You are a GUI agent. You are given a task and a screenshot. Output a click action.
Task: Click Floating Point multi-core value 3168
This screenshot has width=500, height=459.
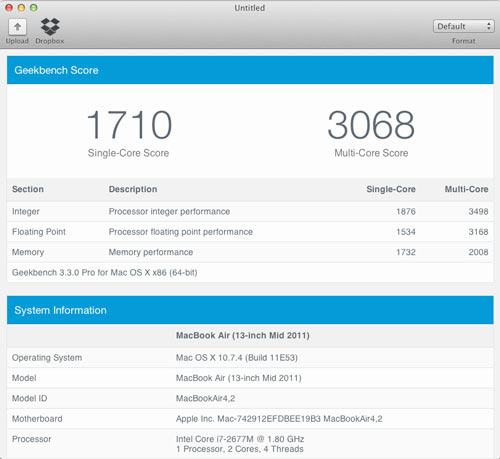[x=478, y=232]
